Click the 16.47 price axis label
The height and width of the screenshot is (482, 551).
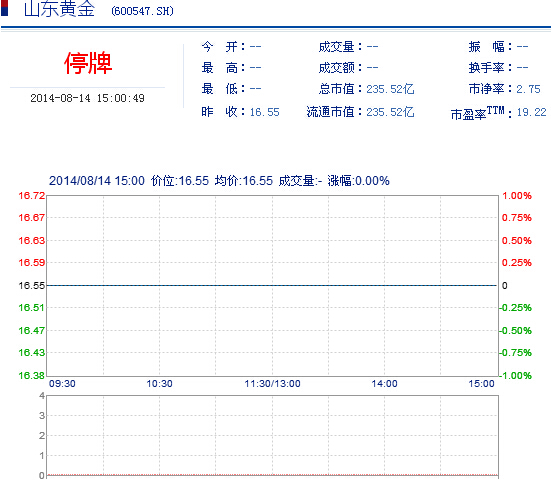coord(32,331)
